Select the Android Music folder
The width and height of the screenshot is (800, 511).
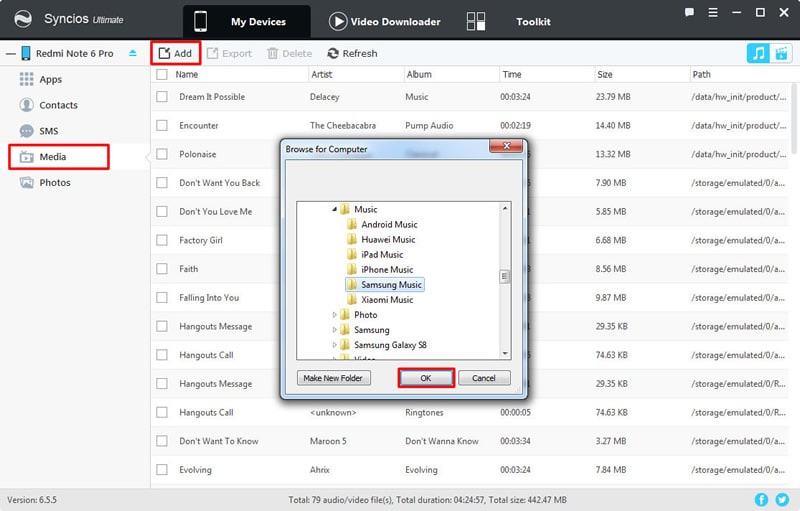point(389,224)
